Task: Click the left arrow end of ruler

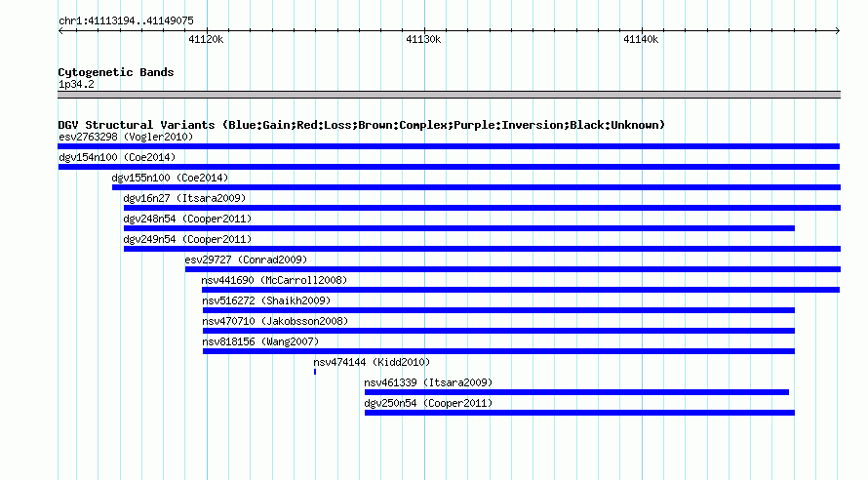Action: 60,30
